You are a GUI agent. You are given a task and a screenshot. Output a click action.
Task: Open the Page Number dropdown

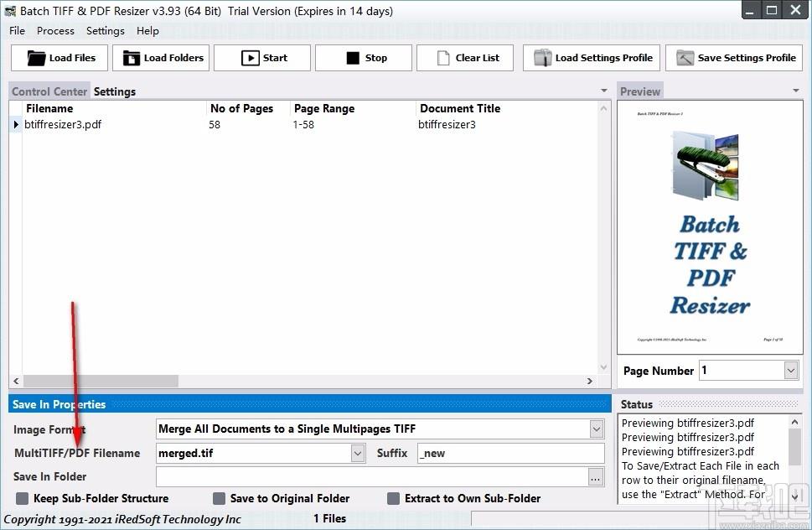[x=791, y=371]
